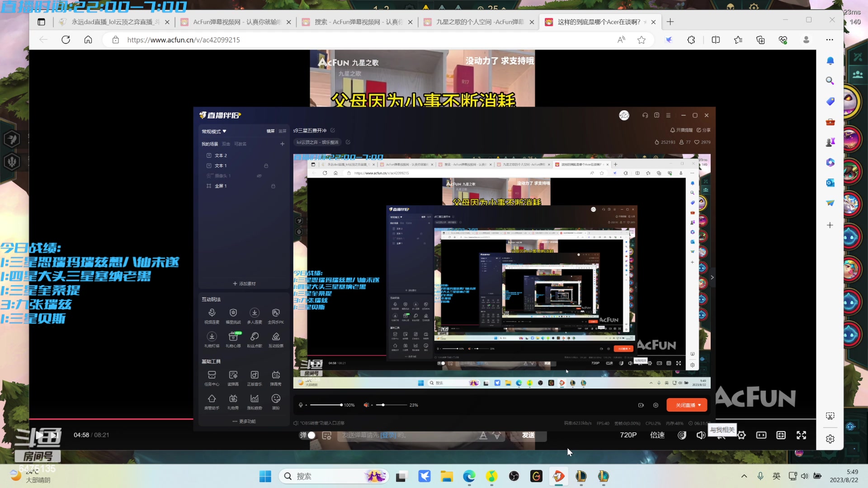This screenshot has height=488, width=868.
Task: Start the 全民乐PK feature
Action: point(276,316)
